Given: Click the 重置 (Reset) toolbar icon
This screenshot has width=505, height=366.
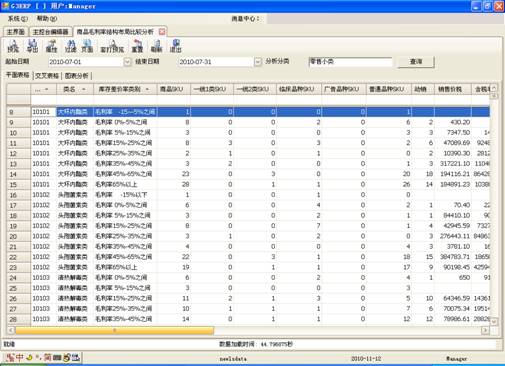Looking at the screenshot, I should coord(137,46).
